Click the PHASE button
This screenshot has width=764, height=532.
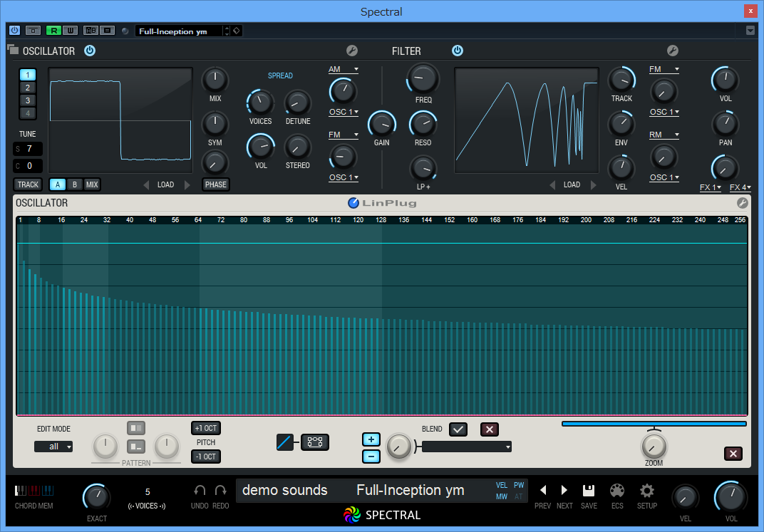pyautogui.click(x=216, y=184)
